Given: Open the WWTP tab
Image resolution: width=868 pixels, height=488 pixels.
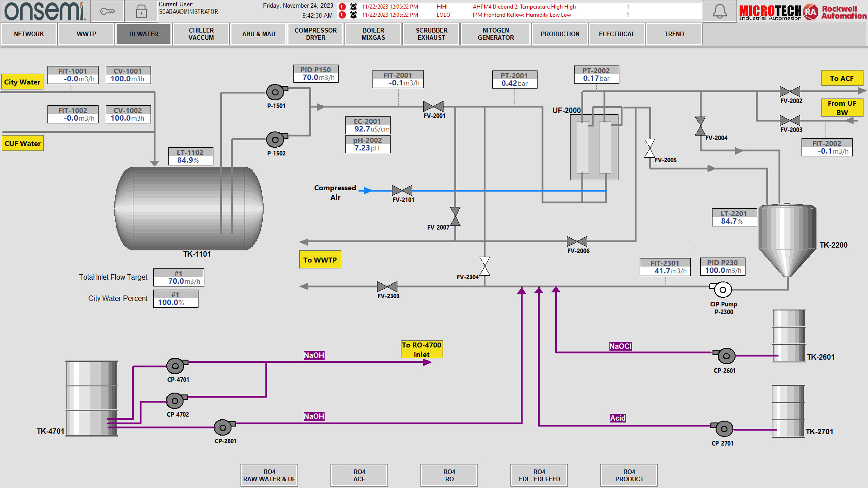Looking at the screenshot, I should tap(86, 34).
